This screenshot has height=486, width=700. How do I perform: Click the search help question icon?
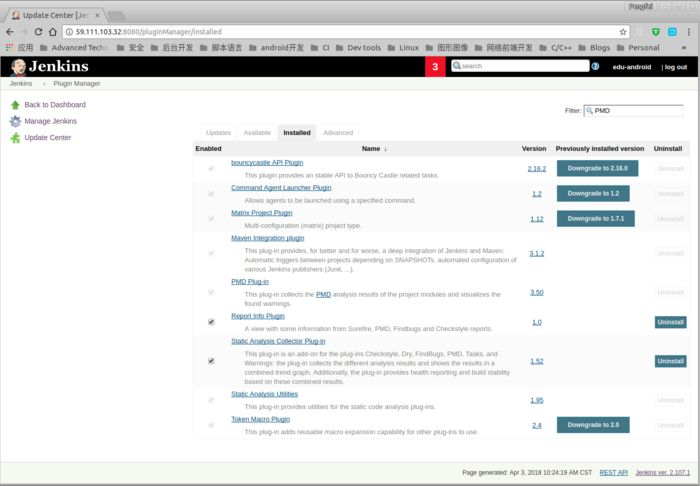[595, 66]
